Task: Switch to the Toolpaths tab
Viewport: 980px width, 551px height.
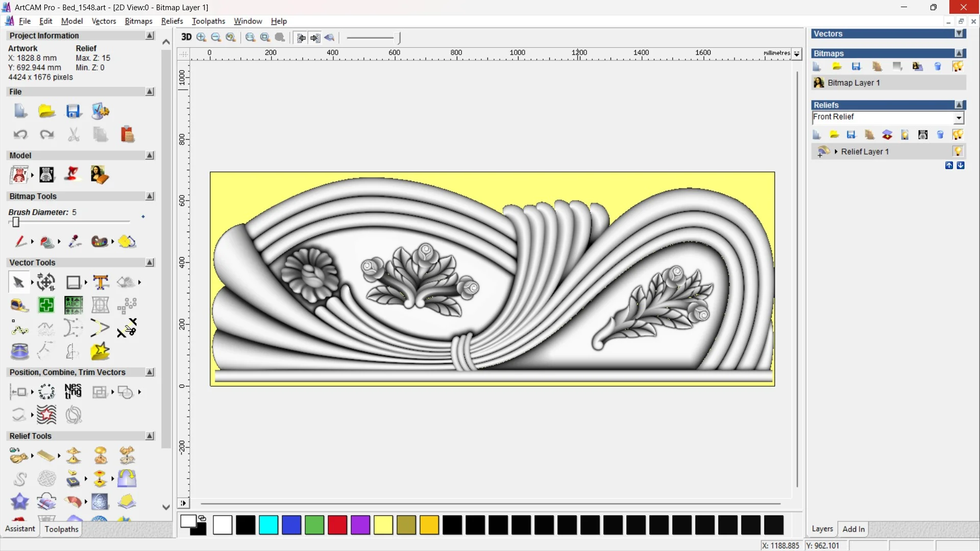Action: (x=61, y=529)
